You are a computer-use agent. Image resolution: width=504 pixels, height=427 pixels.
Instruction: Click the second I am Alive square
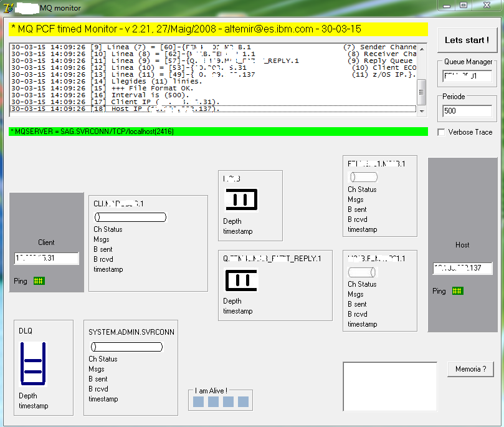point(214,401)
